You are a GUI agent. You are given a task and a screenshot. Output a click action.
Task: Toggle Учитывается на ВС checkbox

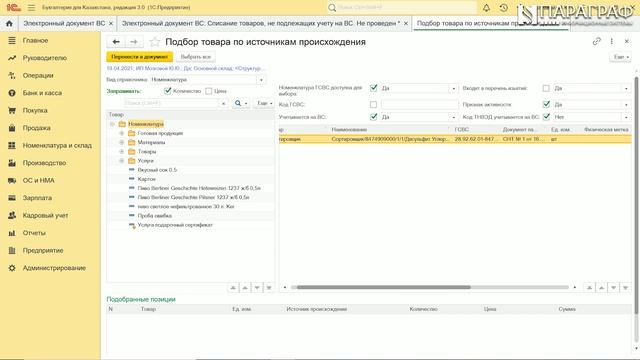tap(373, 117)
